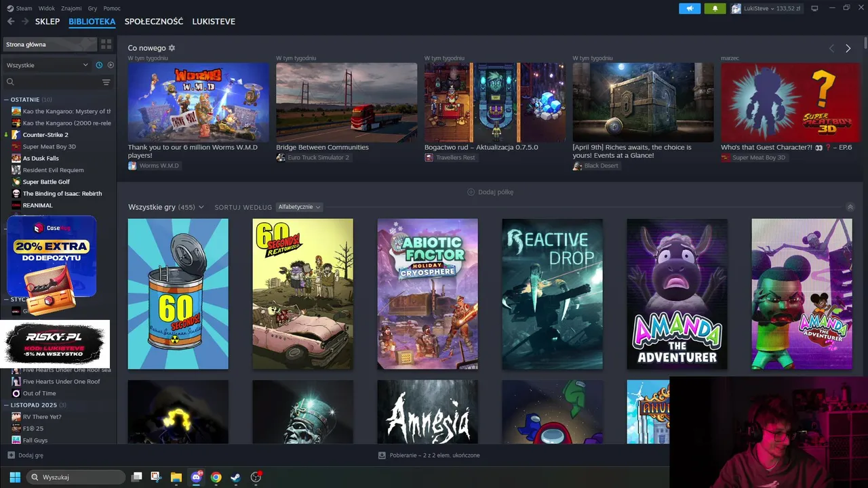868x488 pixels.
Task: Click Counter-Strike 2 game icon in sidebar
Action: tap(16, 135)
